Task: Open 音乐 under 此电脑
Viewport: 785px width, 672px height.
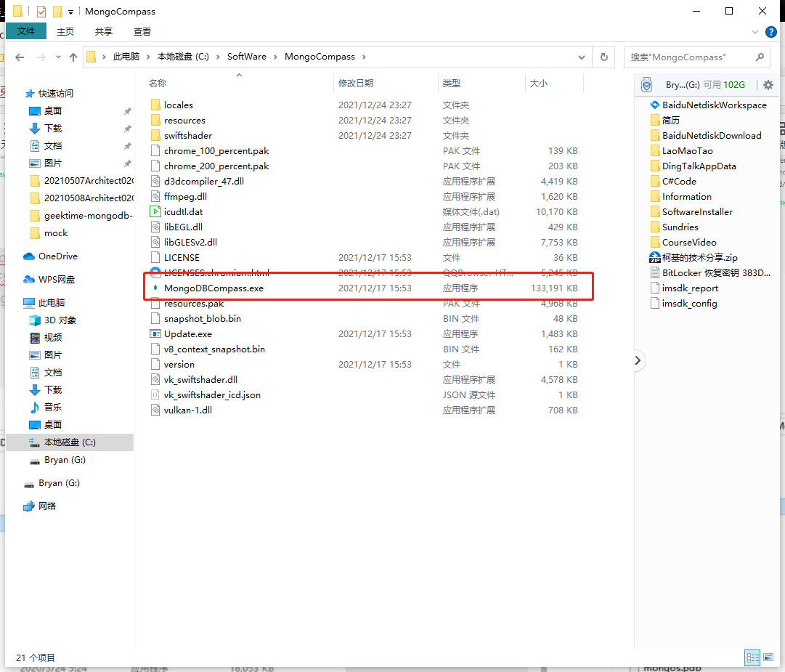Action: tap(53, 407)
